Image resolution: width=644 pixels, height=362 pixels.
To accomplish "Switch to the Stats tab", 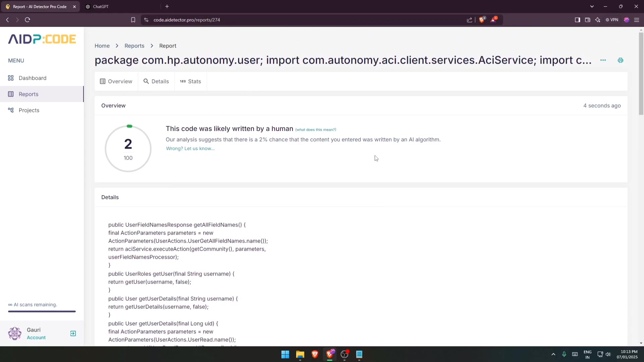I will point(191,81).
